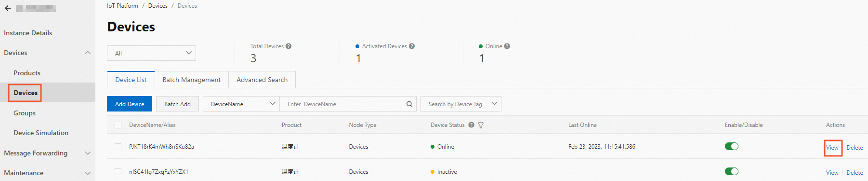The image size is (868, 181).
Task: Click device name nlSC41lg7ZxqFzYxYZX1
Action: [x=158, y=172]
